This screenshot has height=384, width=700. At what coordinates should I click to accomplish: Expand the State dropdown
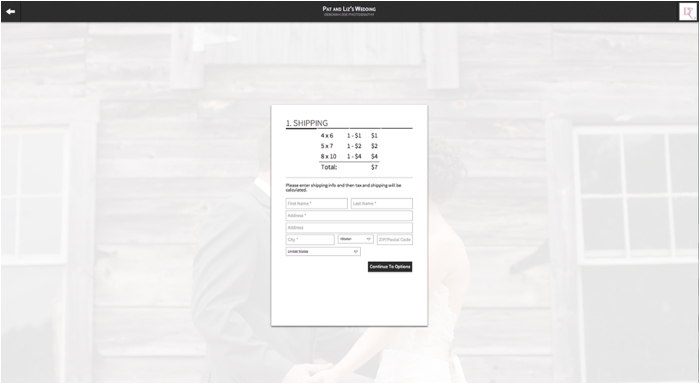tap(355, 239)
